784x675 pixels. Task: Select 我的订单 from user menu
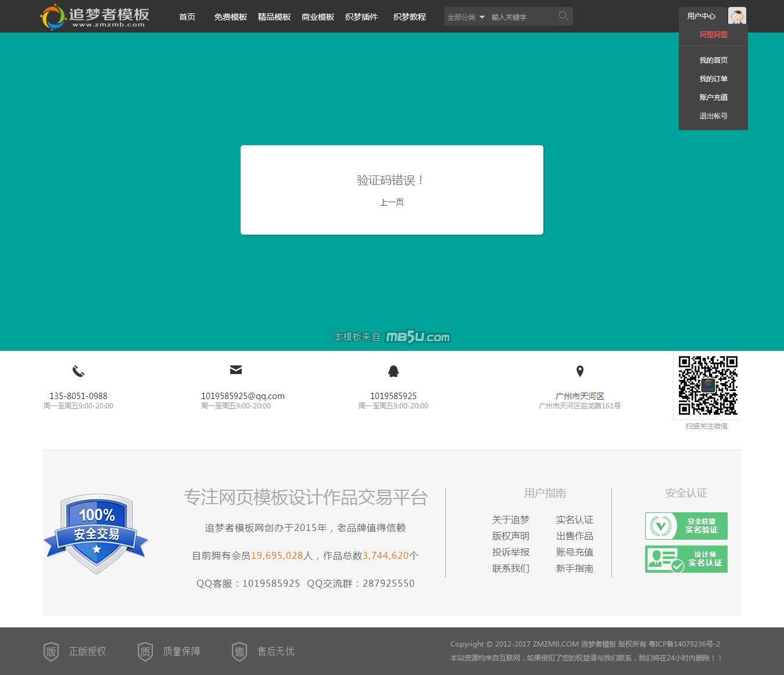pos(713,79)
